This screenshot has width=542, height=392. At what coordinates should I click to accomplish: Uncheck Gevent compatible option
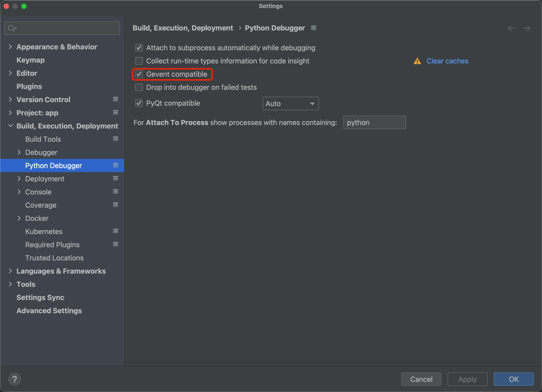point(139,74)
